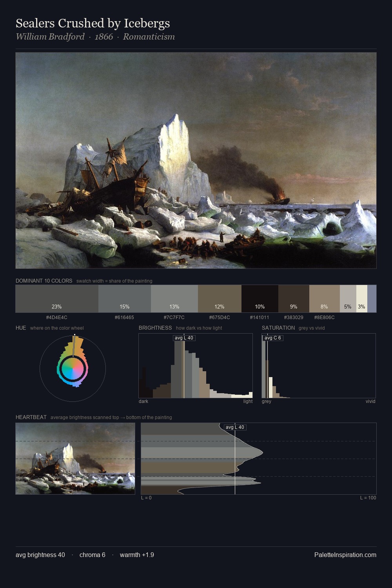Select the narrow blue-grey swatch at palette end
Image resolution: width=392 pixels, height=588 pixels.
tap(372, 299)
